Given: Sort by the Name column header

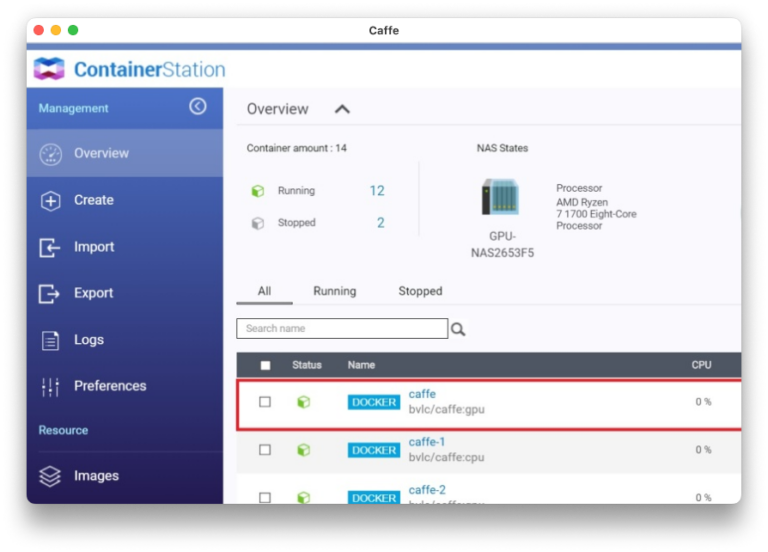Looking at the screenshot, I should pyautogui.click(x=361, y=365).
